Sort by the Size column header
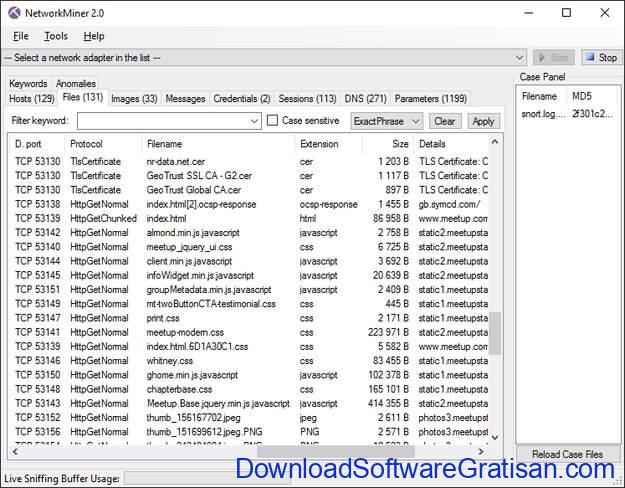The width and height of the screenshot is (625, 488). pyautogui.click(x=387, y=144)
